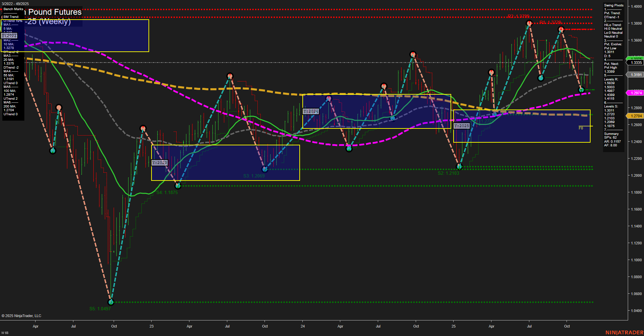Click the F0 label on the chart
Screen dimensions: 644x336
coord(581,128)
